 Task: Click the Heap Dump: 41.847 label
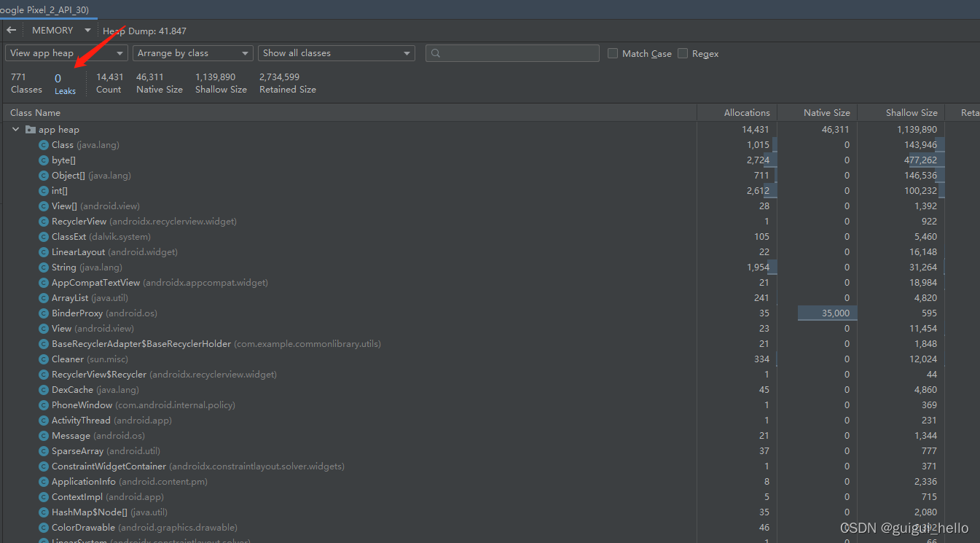pyautogui.click(x=144, y=31)
